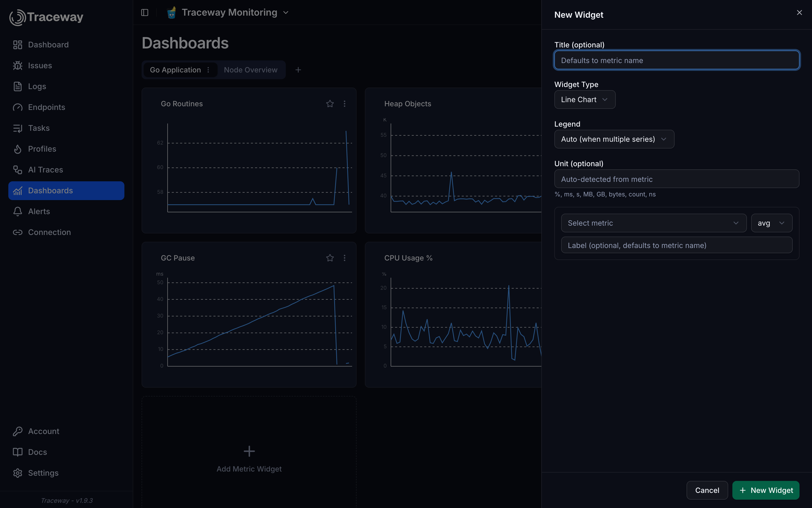
Task: Open the Legend Auto dropdown
Action: (614, 139)
